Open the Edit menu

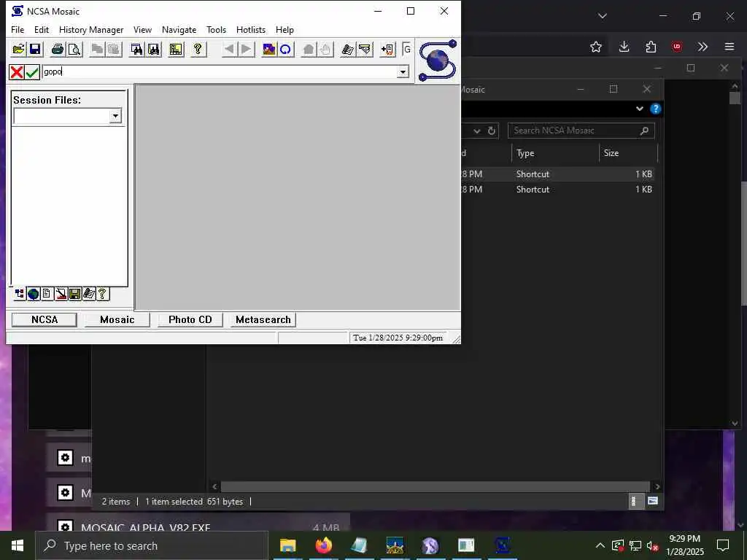coord(42,29)
